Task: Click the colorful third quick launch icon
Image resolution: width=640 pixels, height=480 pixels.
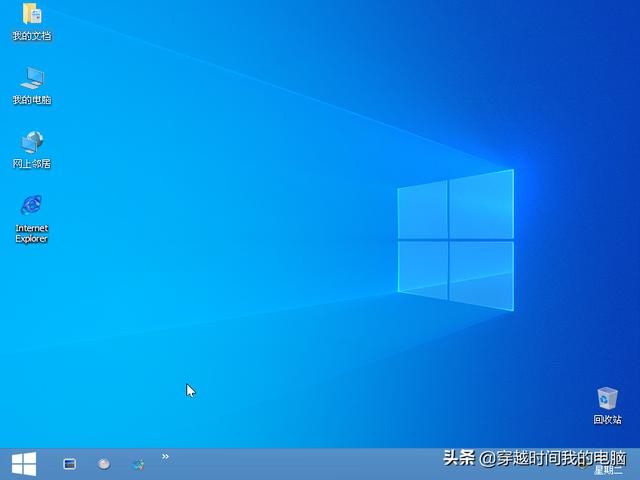Action: click(139, 464)
